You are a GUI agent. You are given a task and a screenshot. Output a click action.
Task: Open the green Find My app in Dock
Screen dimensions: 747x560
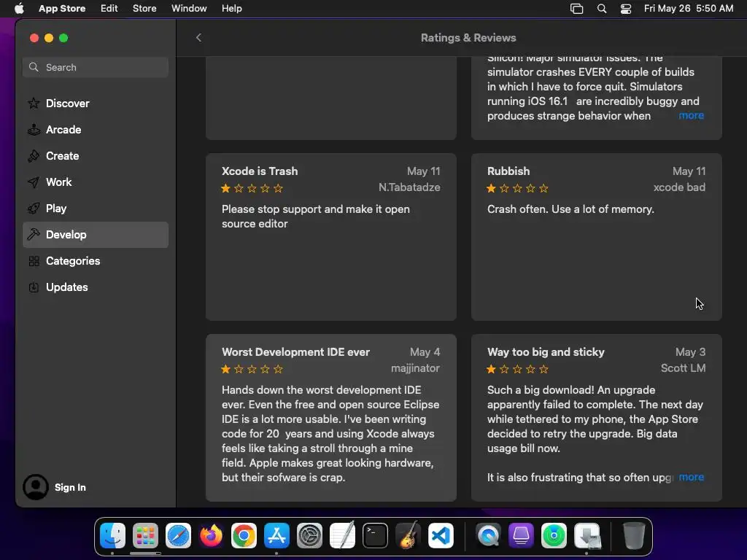[554, 536]
